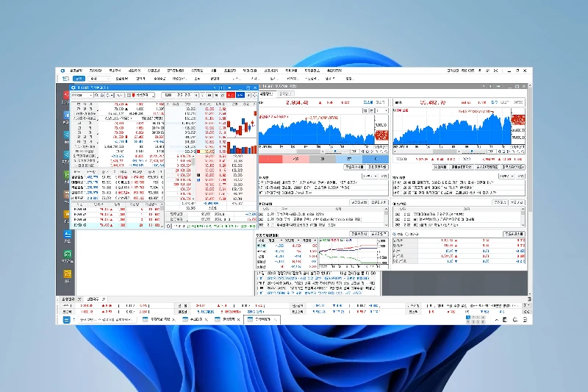Switch to the second tab in the index window
Viewport: 588px width, 392px height.
click(x=285, y=94)
